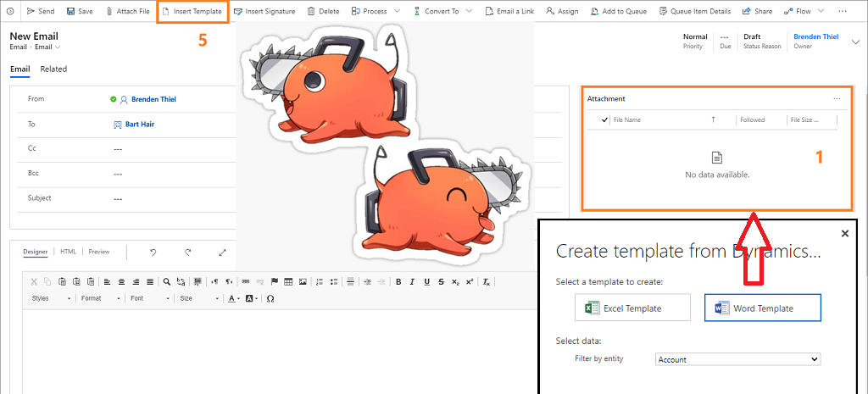Open the Brenden Thiel owner link
This screenshot has width=868, height=394.
tap(816, 36)
